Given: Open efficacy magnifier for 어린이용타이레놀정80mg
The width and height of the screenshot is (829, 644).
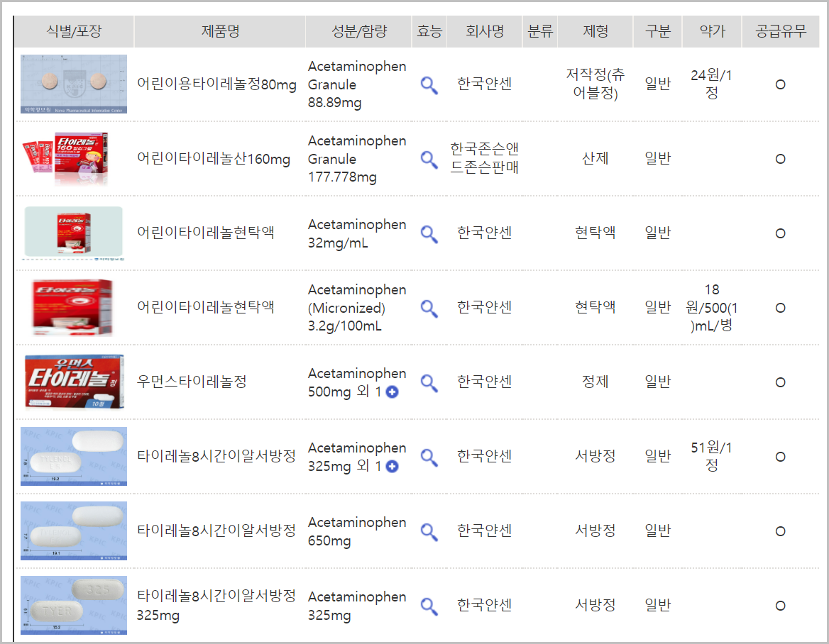Looking at the screenshot, I should tap(429, 85).
